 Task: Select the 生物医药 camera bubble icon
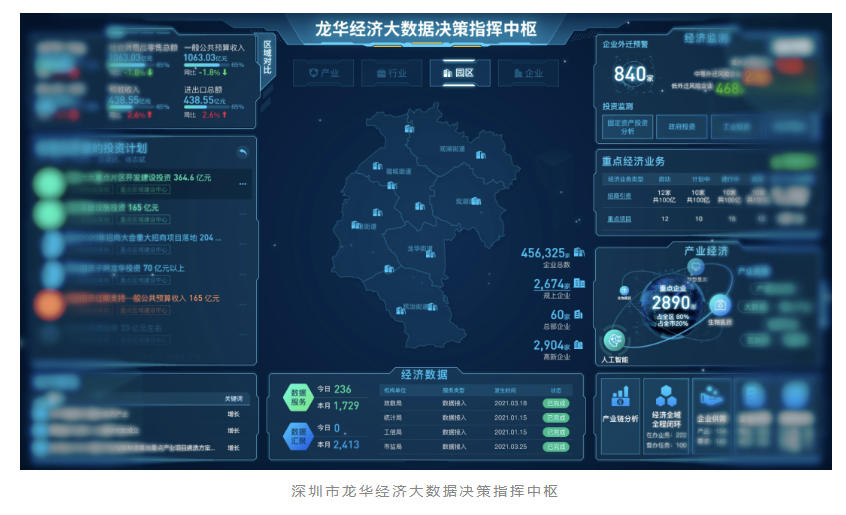(x=719, y=305)
